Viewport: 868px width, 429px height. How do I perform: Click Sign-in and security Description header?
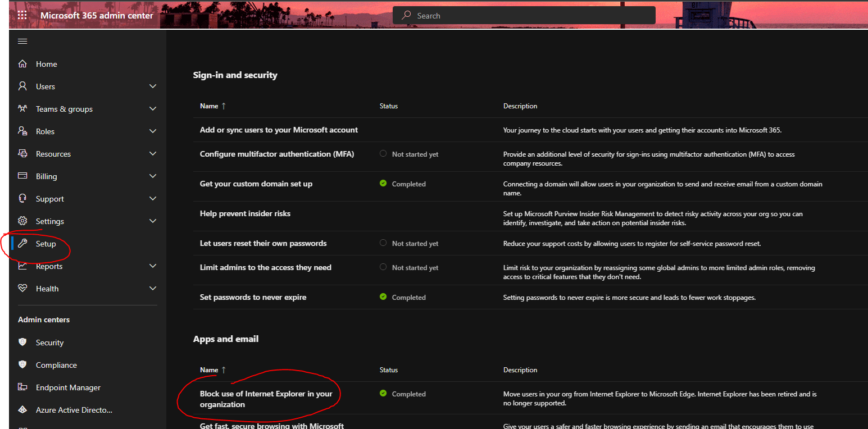[x=520, y=106]
